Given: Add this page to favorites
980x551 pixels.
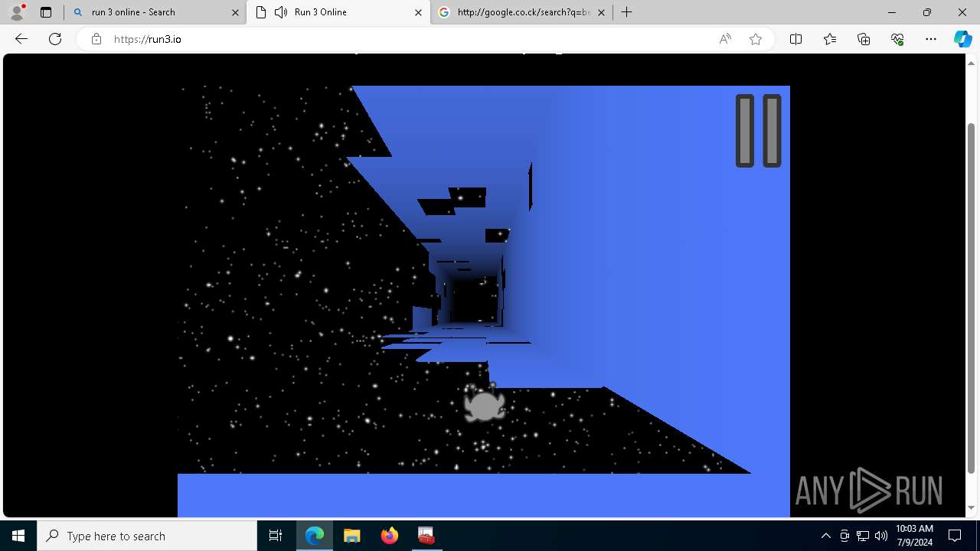Looking at the screenshot, I should point(756,39).
